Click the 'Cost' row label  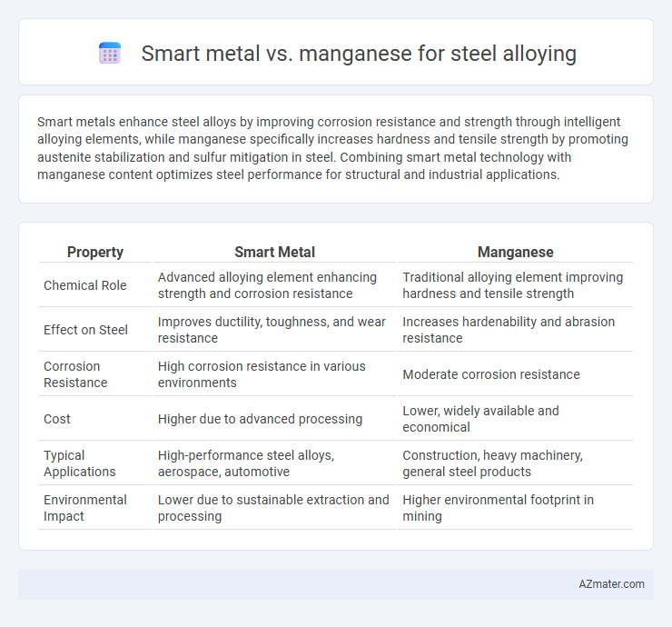click(57, 419)
